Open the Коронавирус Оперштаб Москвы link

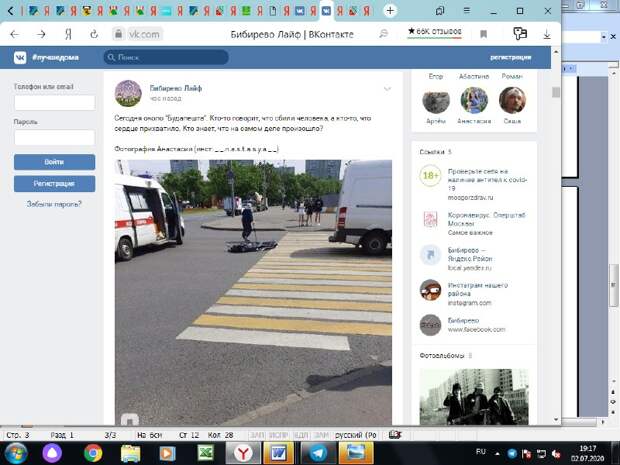coord(473,224)
